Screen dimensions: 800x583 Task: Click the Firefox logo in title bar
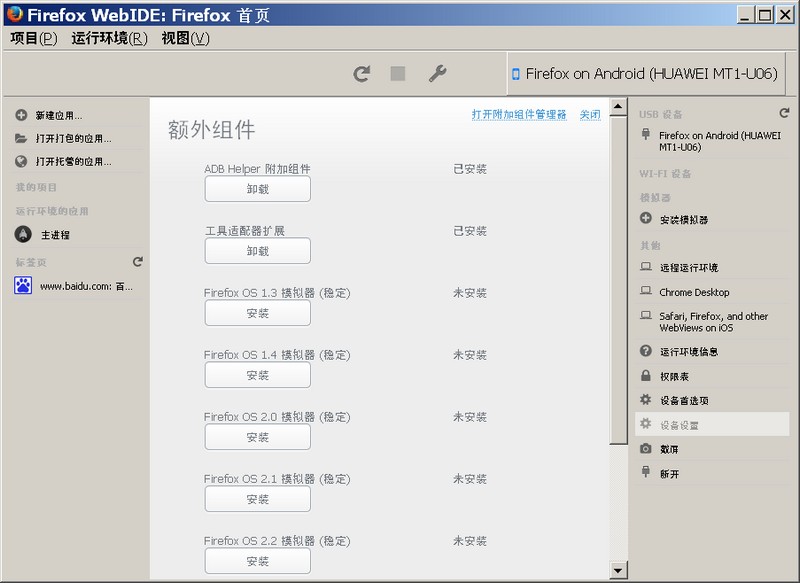tap(15, 14)
